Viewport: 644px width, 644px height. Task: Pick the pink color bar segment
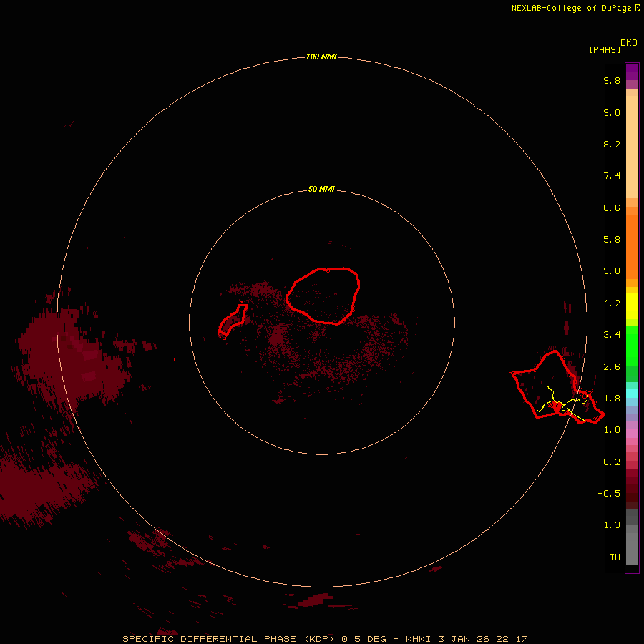[632, 434]
